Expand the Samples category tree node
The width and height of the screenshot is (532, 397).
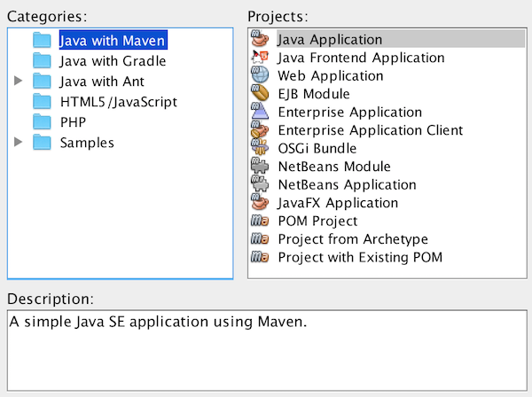click(x=19, y=143)
